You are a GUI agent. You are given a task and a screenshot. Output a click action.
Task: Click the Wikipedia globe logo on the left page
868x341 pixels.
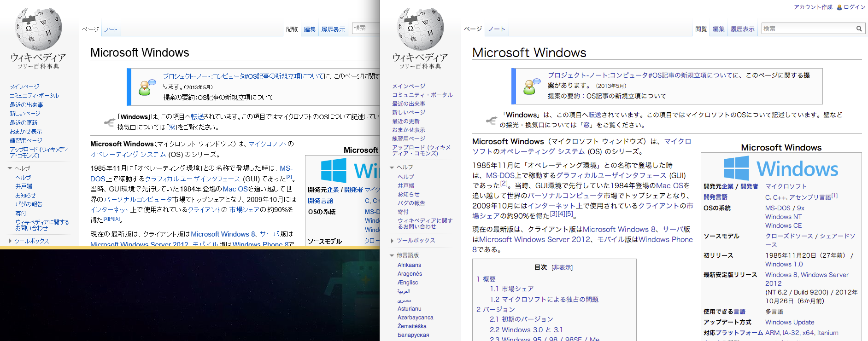[x=38, y=29]
